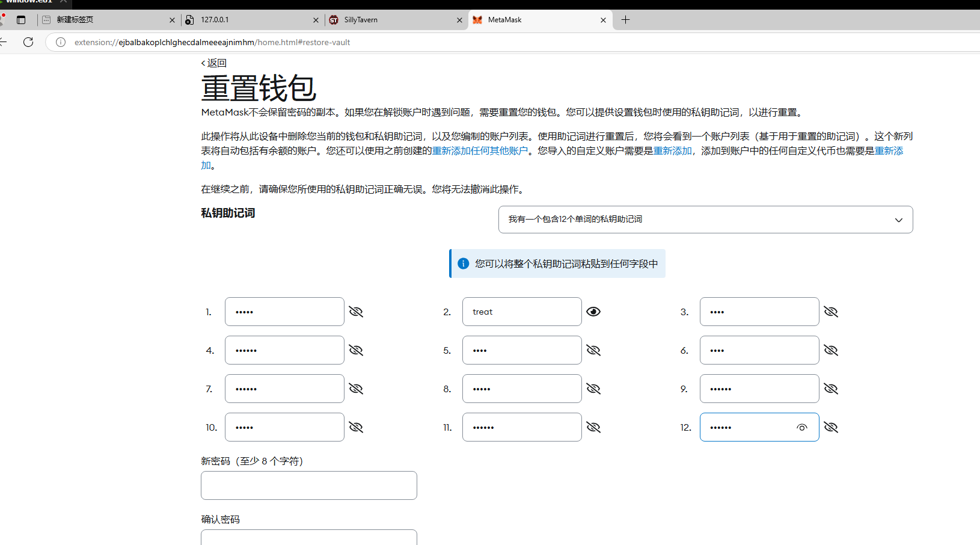Focus seed word field 7
The width and height of the screenshot is (980, 545).
[x=284, y=389]
